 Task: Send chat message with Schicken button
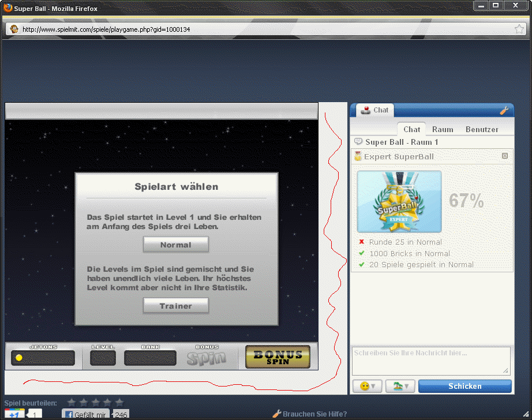click(x=465, y=386)
